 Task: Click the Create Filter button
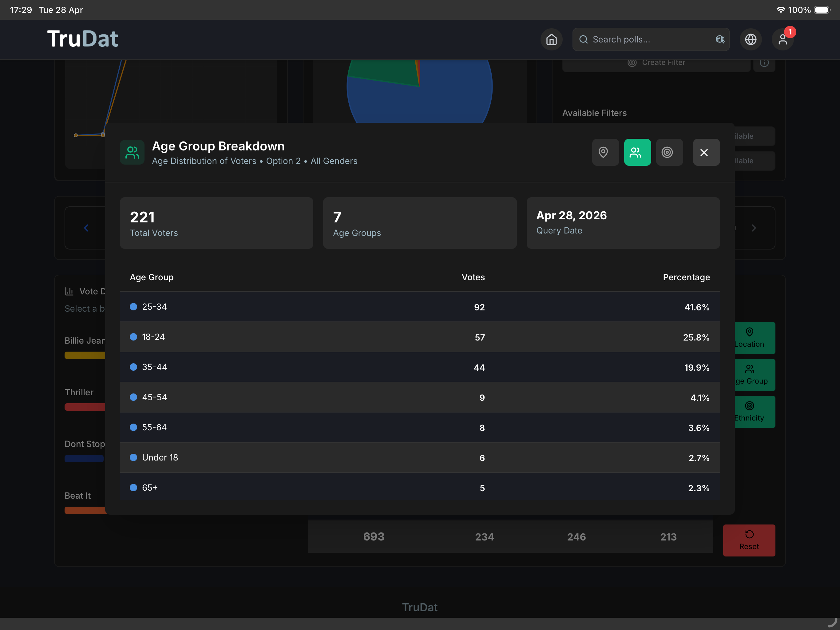656,63
